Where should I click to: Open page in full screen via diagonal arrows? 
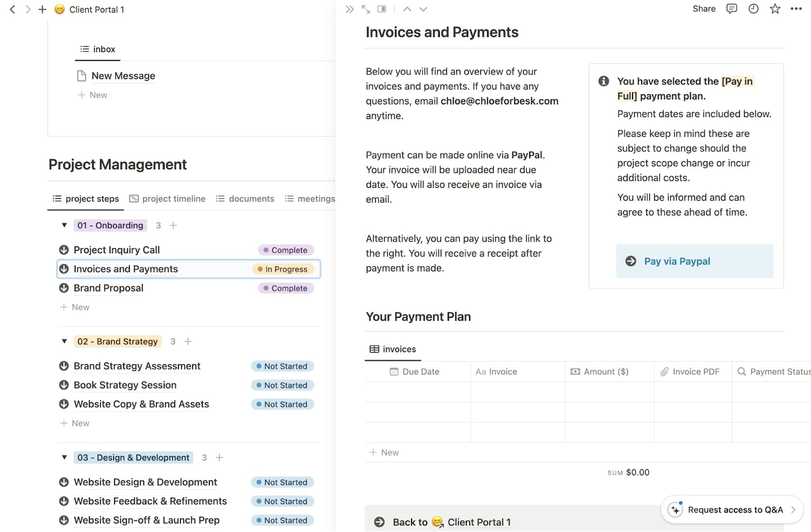tap(365, 9)
